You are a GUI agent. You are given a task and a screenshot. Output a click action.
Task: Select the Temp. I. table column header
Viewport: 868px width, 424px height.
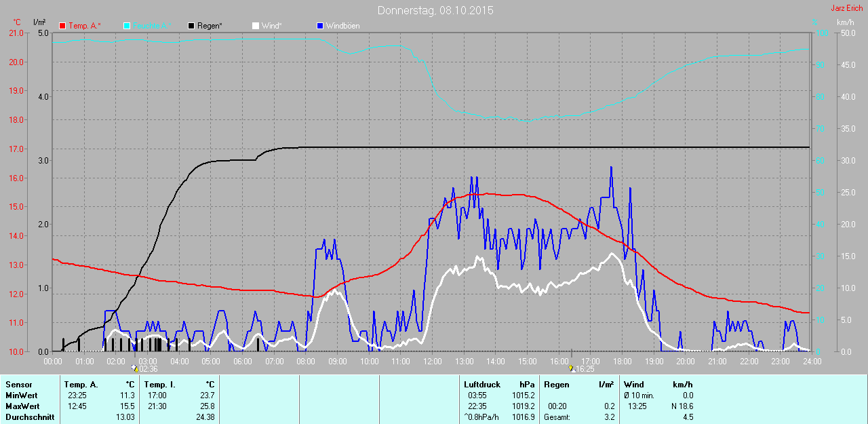[159, 385]
